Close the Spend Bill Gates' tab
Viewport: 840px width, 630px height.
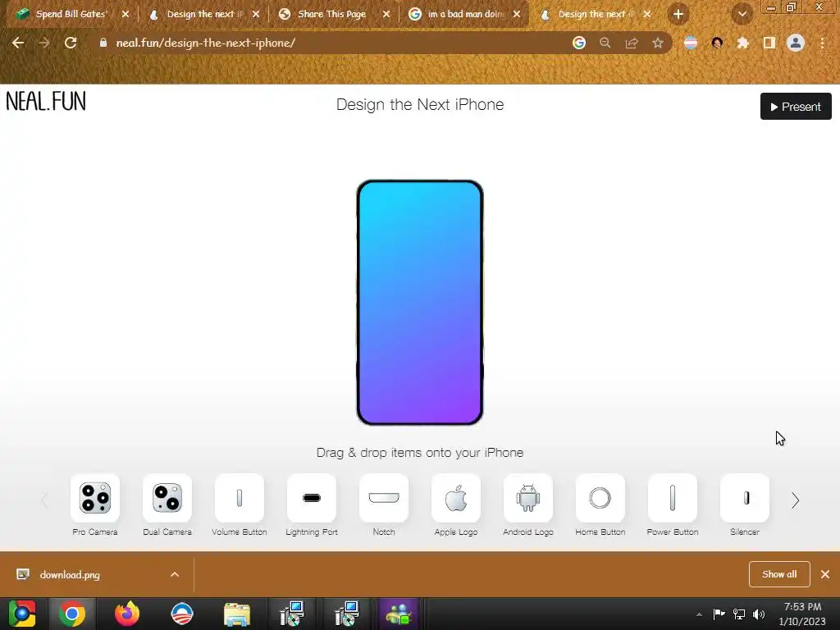[126, 15]
